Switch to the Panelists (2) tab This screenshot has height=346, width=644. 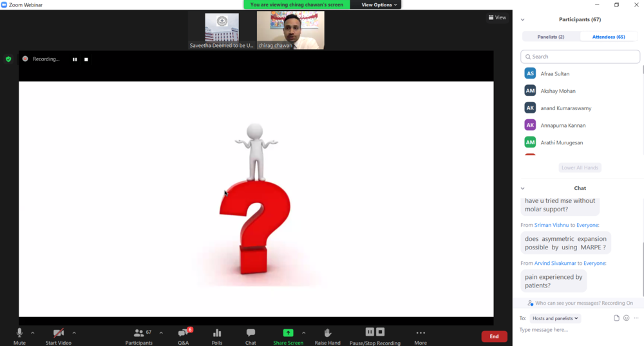[x=551, y=37]
